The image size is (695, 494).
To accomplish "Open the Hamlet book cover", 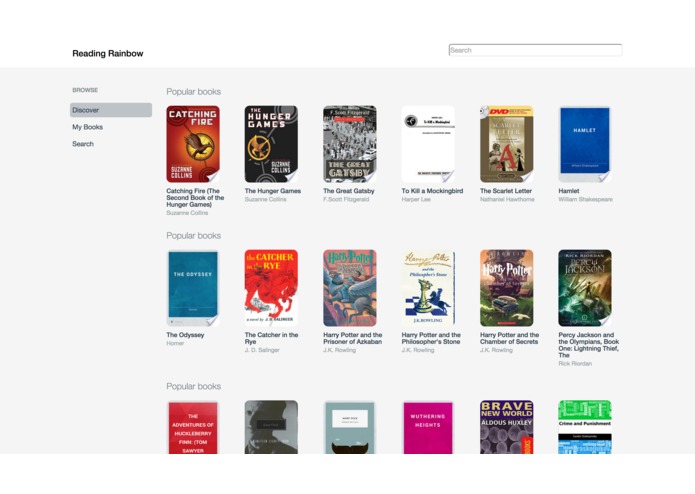I will pos(585,144).
